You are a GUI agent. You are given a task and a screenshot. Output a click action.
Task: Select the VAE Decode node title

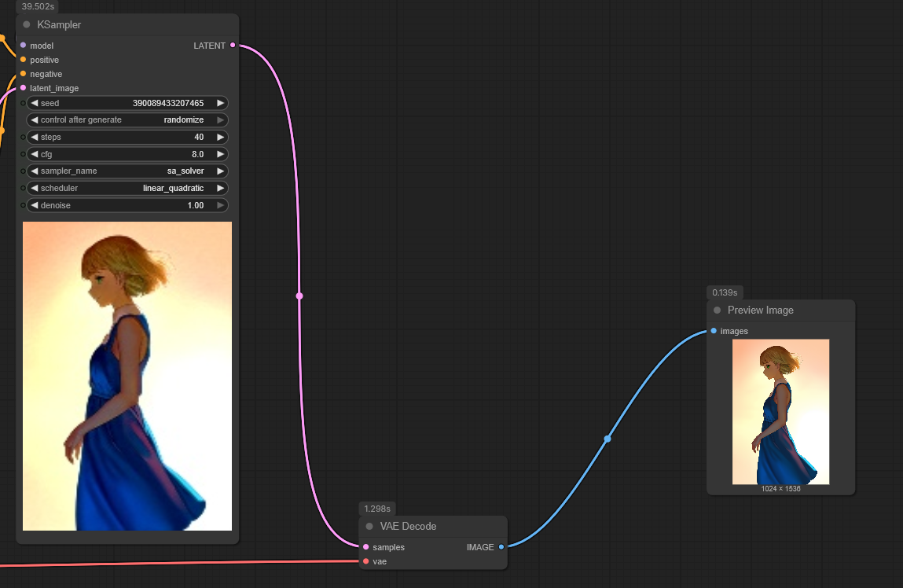[x=408, y=527]
